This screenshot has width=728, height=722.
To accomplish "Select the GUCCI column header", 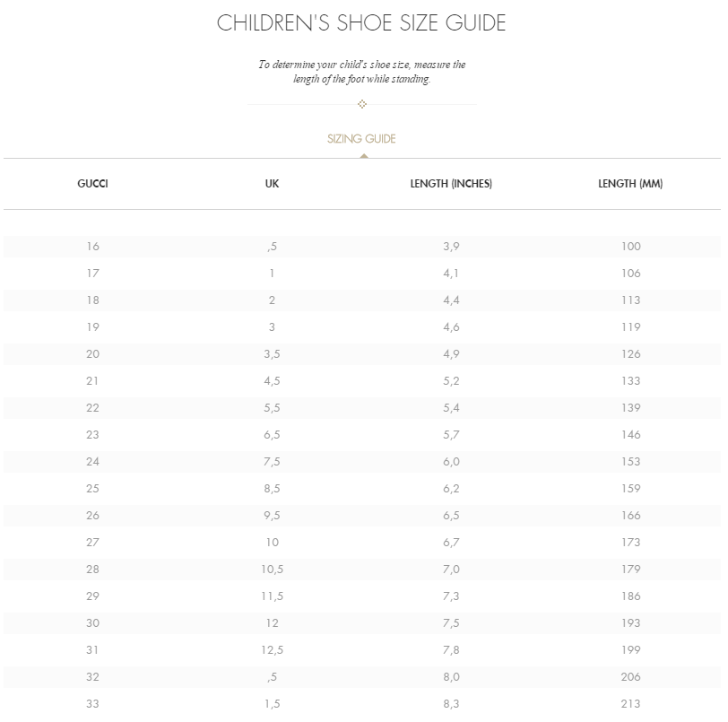I will [x=93, y=184].
